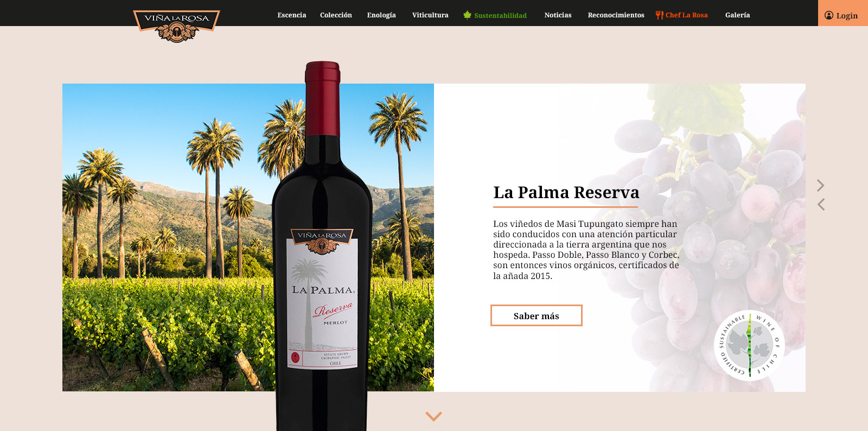Image resolution: width=868 pixels, height=431 pixels.
Task: Click the fork and knife Chef icon
Action: [659, 15]
